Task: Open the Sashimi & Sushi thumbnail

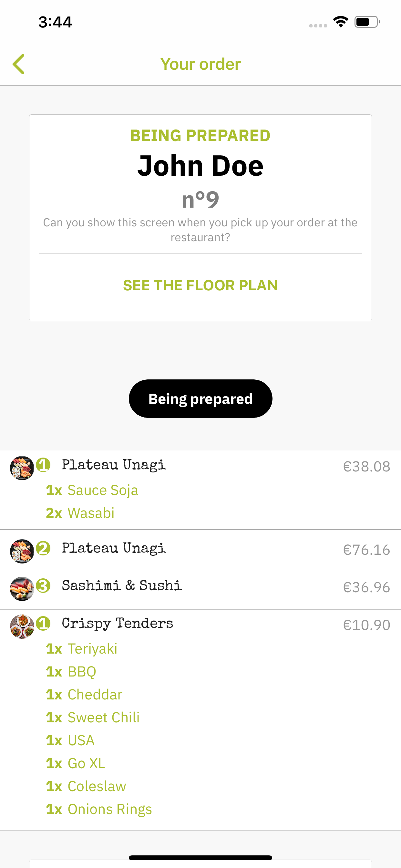Action: coord(22,589)
